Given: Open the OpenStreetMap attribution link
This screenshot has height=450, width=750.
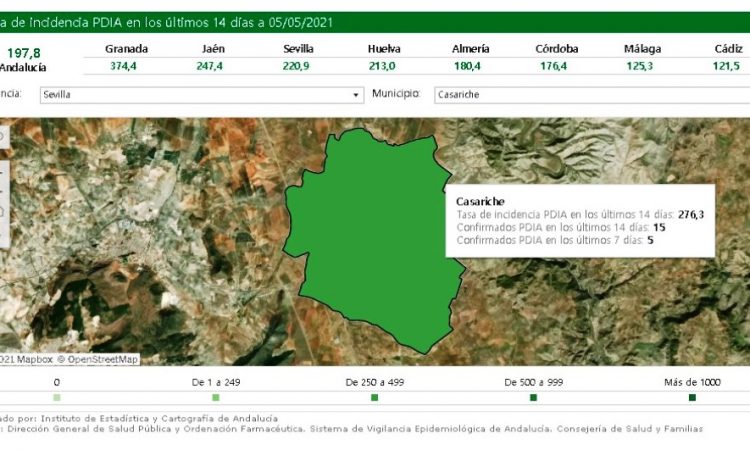Looking at the screenshot, I should pos(102,359).
